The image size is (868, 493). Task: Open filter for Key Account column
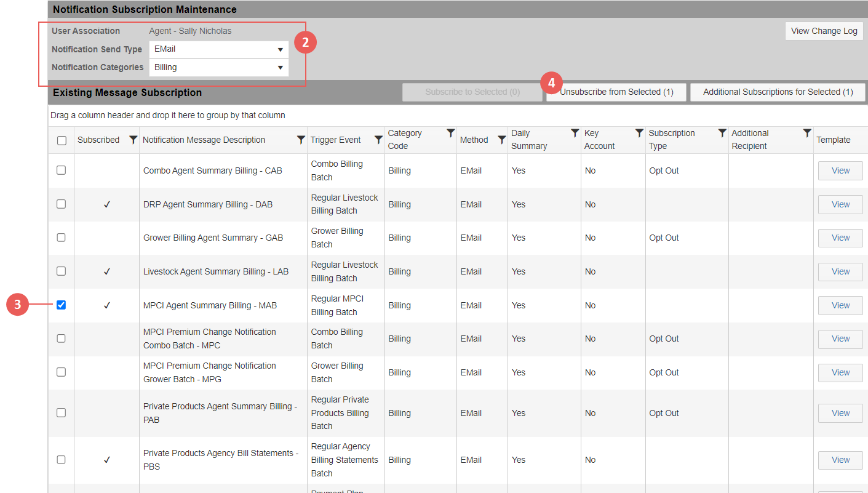click(639, 133)
